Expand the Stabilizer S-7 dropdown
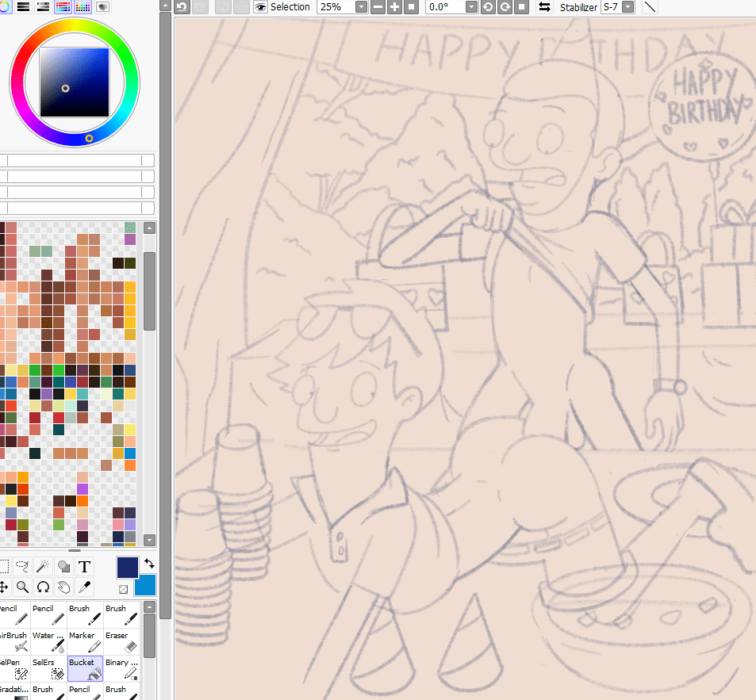756x700 pixels. tap(628, 7)
